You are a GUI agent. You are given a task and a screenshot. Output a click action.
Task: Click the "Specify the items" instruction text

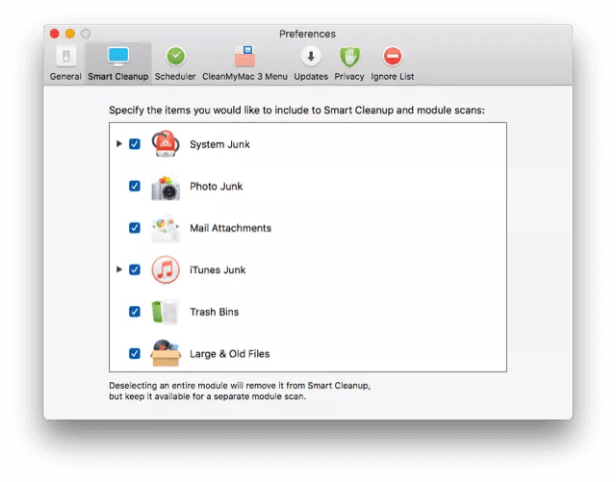297,110
